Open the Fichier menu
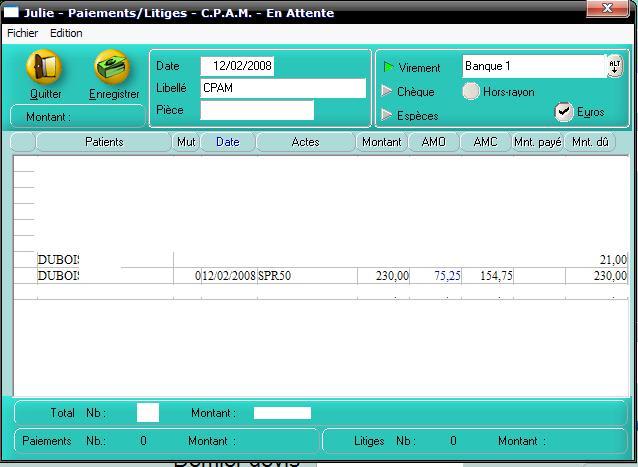The height and width of the screenshot is (467, 638). coord(22,33)
